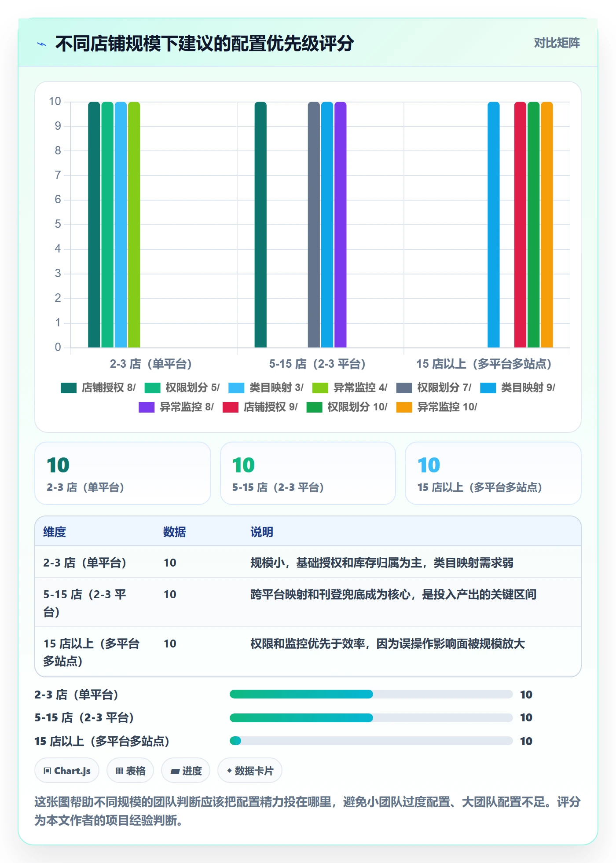Viewport: 616px width, 863px height.
Task: Click the orange 异常监控 10/ legend swatch
Action: [404, 407]
